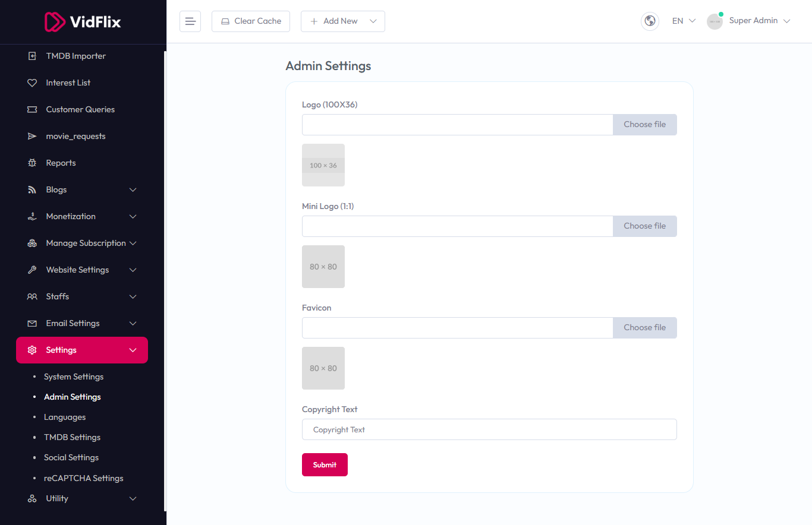812x525 pixels.
Task: Click the globe language icon
Action: click(650, 21)
